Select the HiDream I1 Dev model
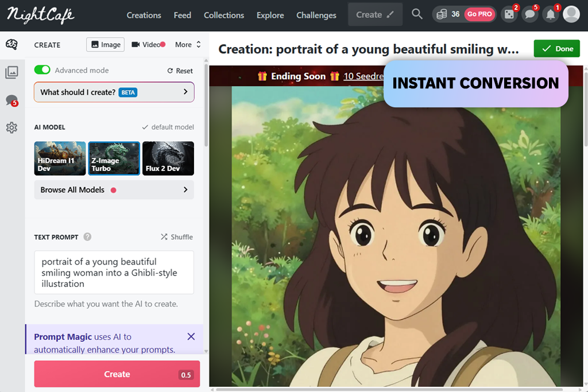Screen dimensions: 588x392 (x=60, y=158)
